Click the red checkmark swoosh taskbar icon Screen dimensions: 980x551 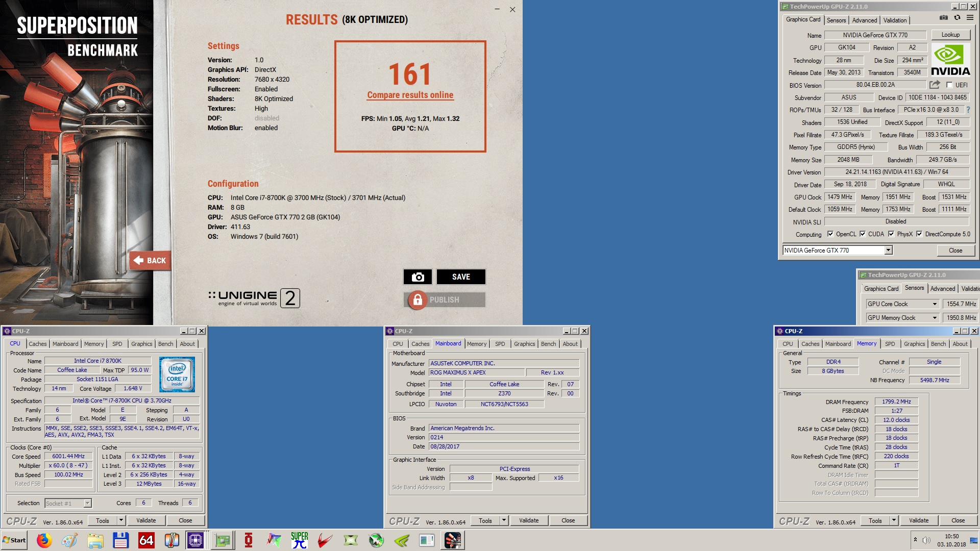tap(325, 540)
